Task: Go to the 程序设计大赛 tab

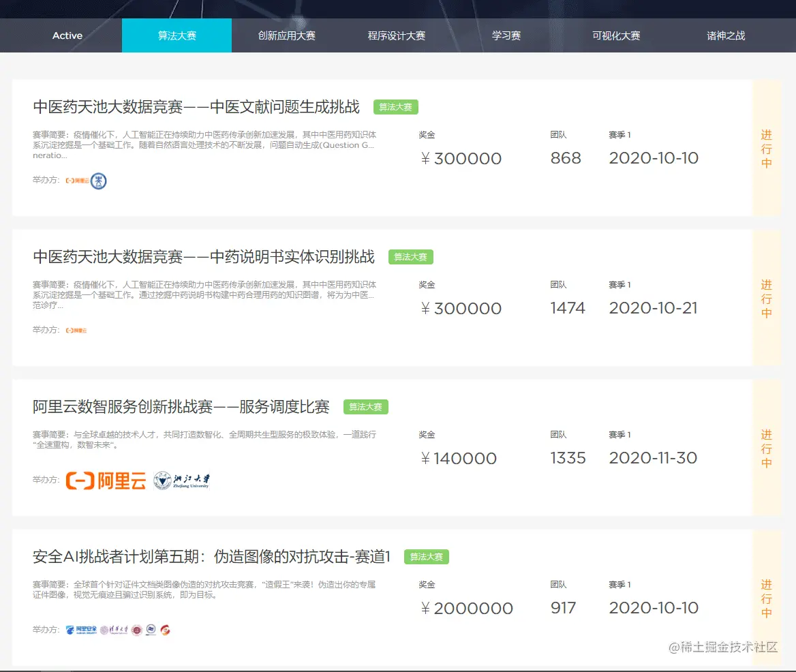Action: pyautogui.click(x=396, y=35)
